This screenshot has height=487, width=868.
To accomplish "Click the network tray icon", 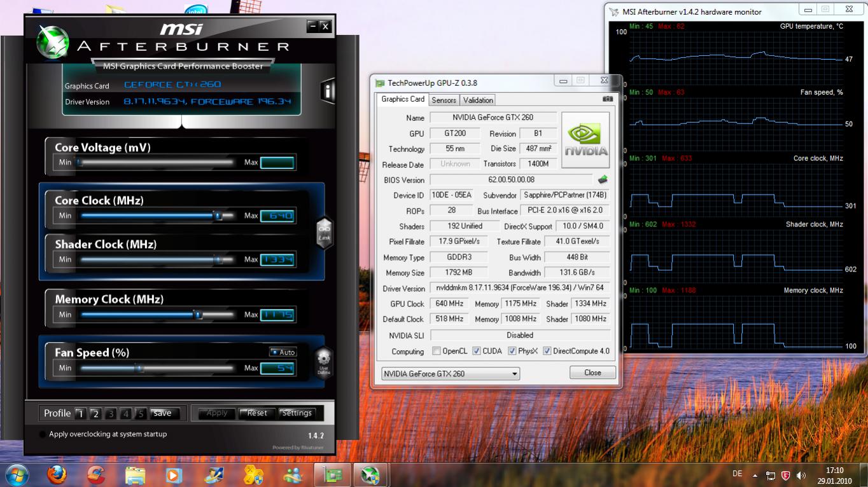I will point(771,475).
